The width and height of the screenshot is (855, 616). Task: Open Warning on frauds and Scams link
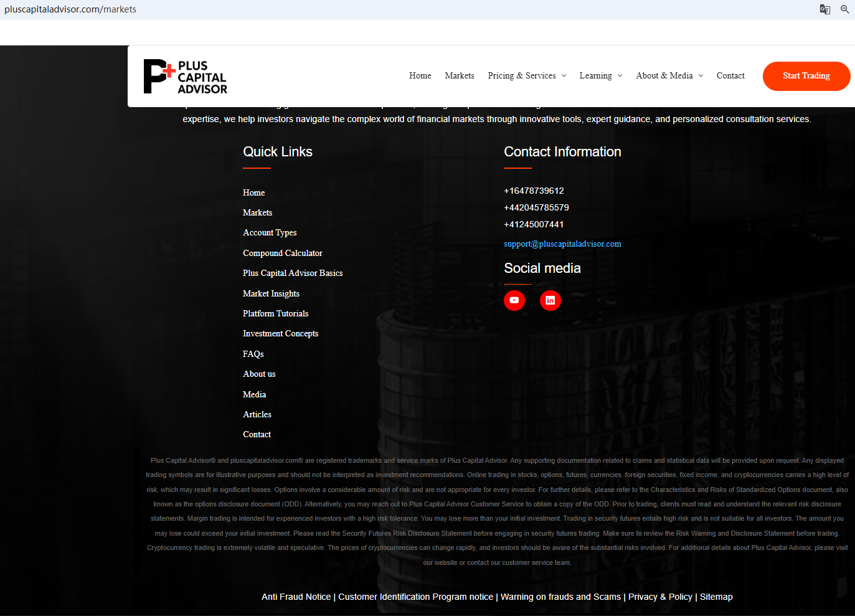coord(560,597)
